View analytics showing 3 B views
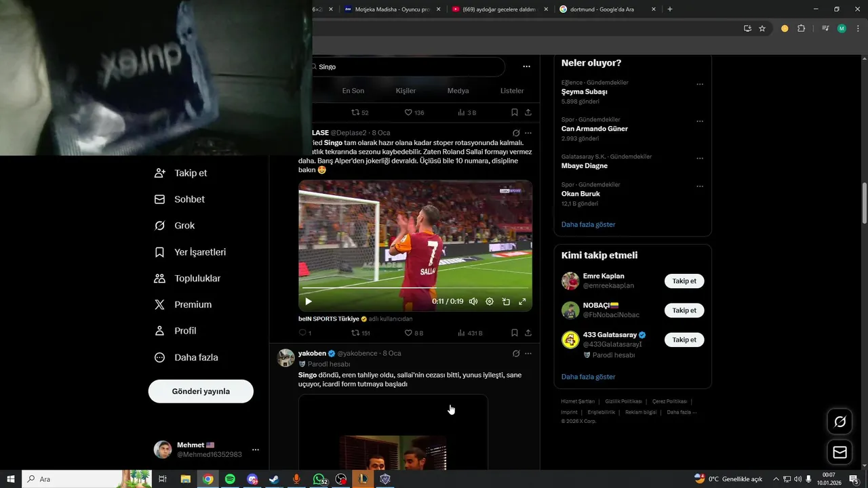 [467, 113]
